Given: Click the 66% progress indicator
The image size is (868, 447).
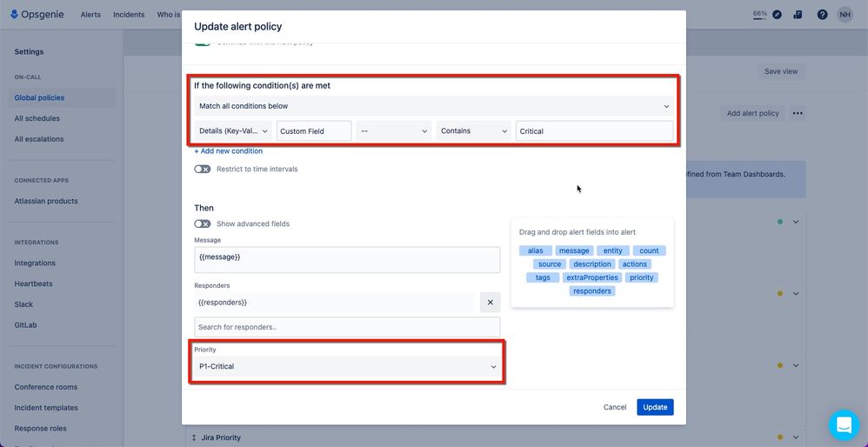Looking at the screenshot, I should point(759,14).
